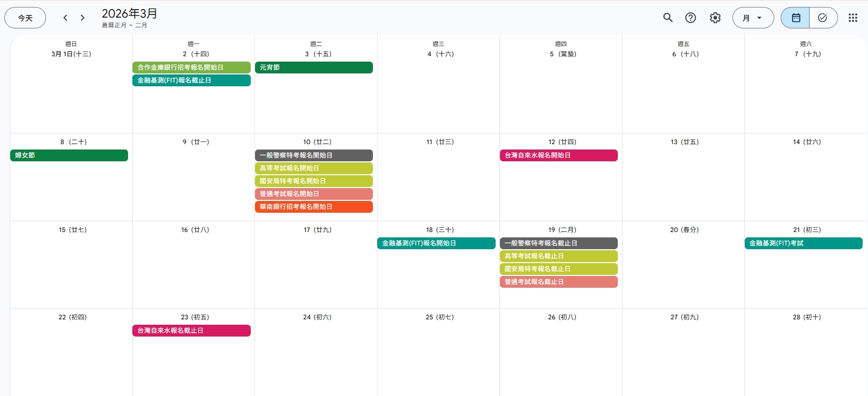Select the 婦女節 event
The height and width of the screenshot is (396, 868).
69,155
